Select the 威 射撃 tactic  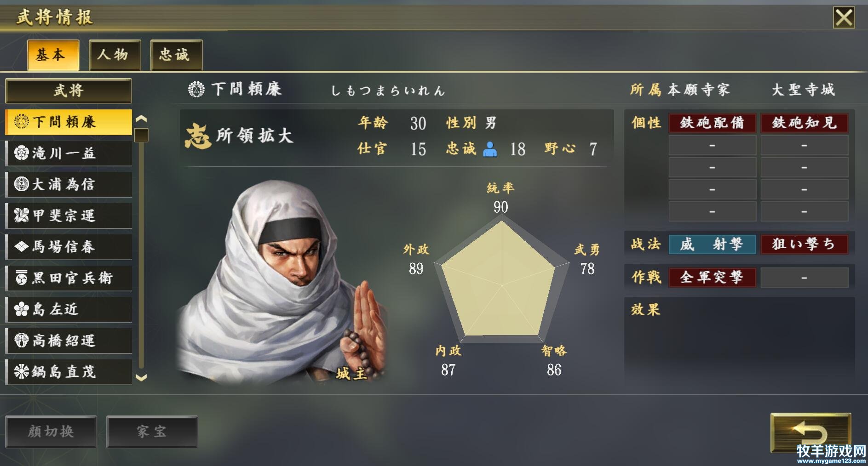(712, 244)
